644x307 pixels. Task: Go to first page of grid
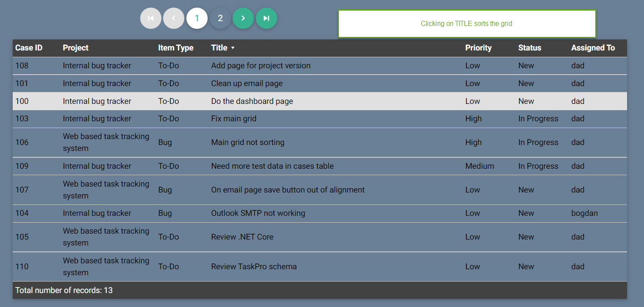(x=151, y=18)
